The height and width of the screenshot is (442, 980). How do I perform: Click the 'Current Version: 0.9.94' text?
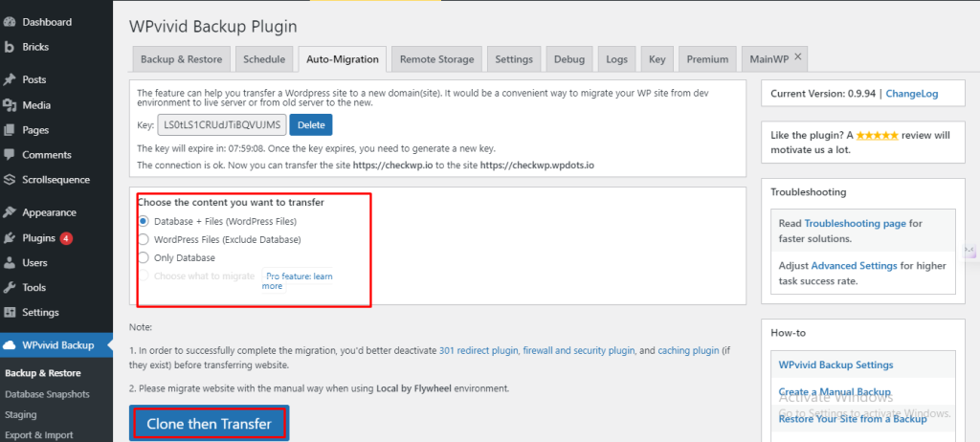tap(823, 94)
